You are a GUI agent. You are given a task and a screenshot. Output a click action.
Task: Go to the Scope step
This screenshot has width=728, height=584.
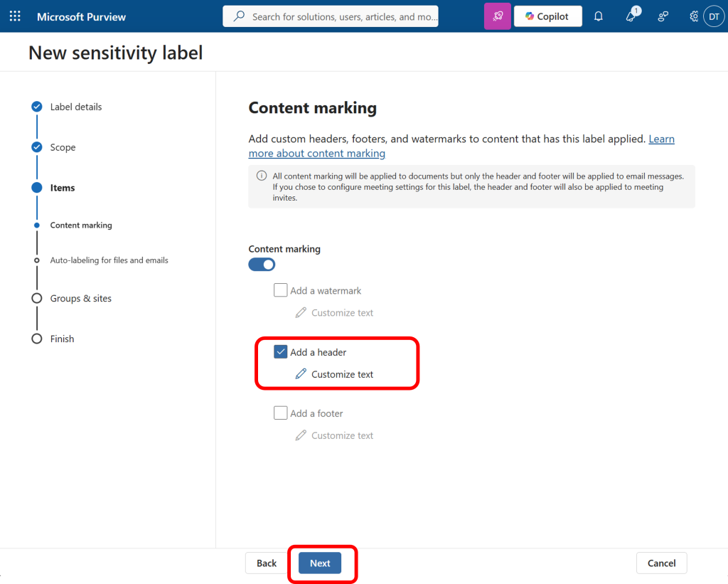tap(63, 147)
